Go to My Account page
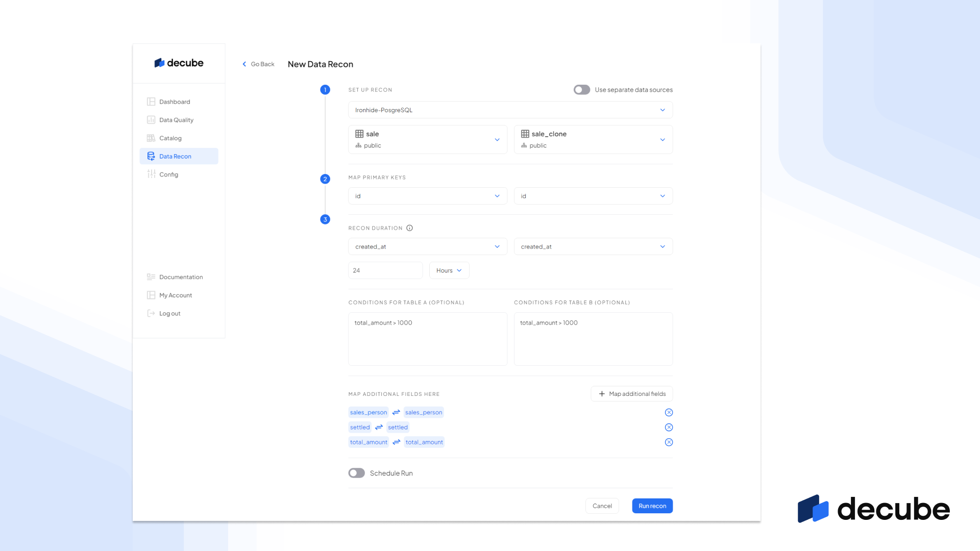The height and width of the screenshot is (551, 980). coord(176,295)
